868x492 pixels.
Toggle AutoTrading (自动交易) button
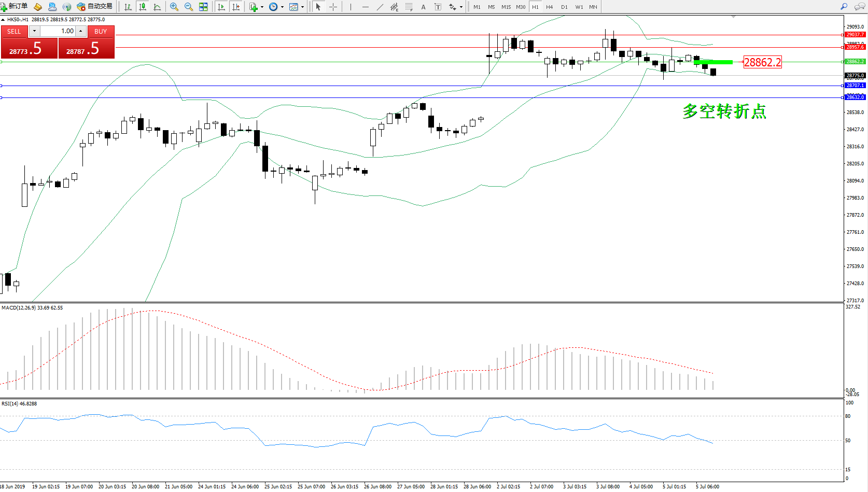pyautogui.click(x=94, y=7)
